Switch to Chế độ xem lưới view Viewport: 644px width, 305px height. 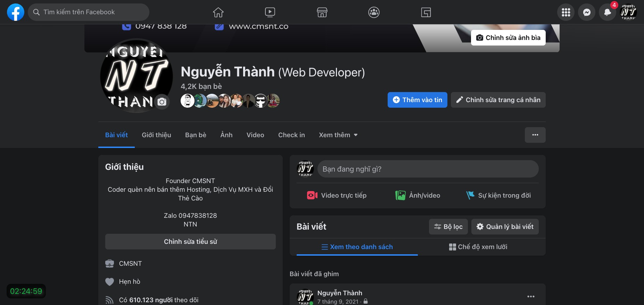click(478, 247)
